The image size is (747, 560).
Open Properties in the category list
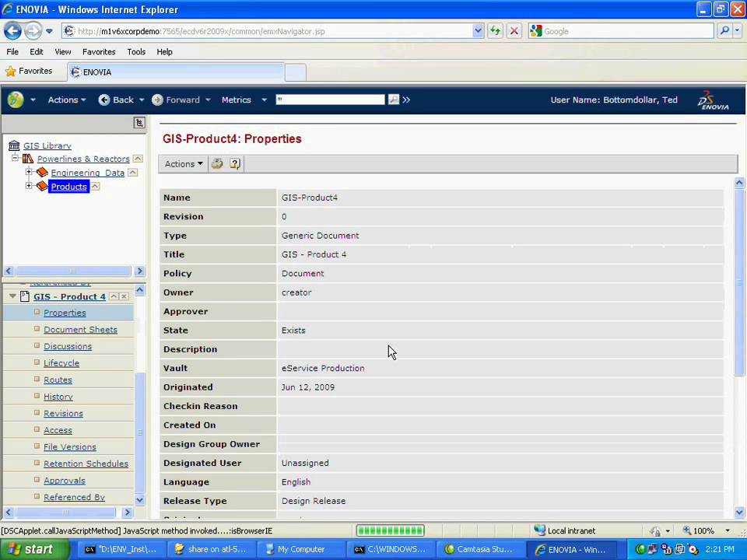coord(65,313)
